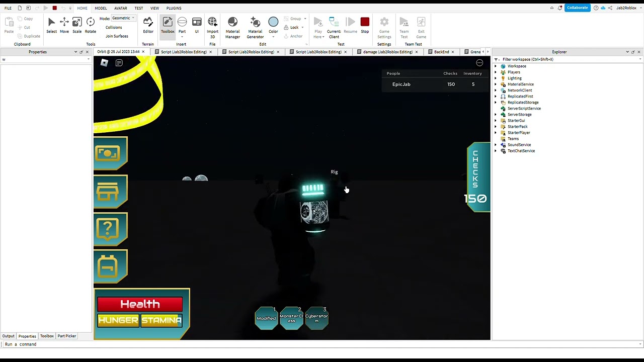
Task: Open the viewport more options button
Action: (479, 63)
